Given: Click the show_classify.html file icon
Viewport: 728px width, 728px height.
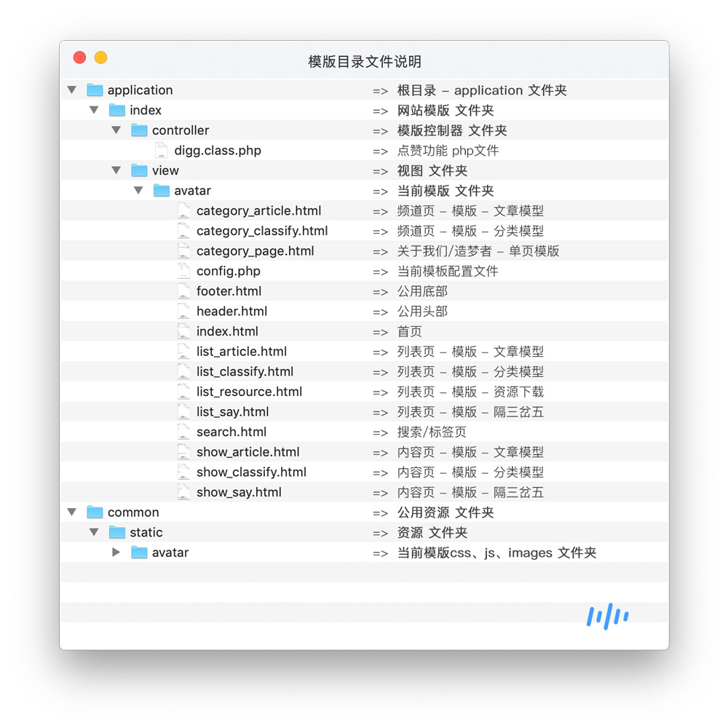Looking at the screenshot, I should (184, 472).
